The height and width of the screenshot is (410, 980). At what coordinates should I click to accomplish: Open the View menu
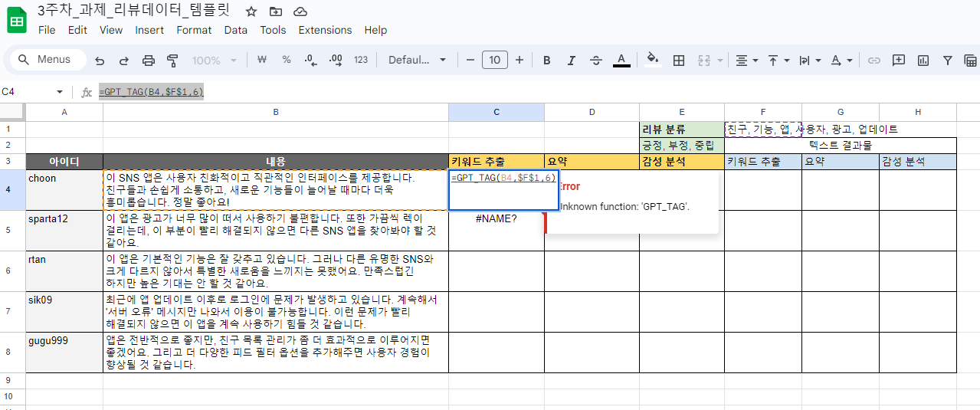111,30
